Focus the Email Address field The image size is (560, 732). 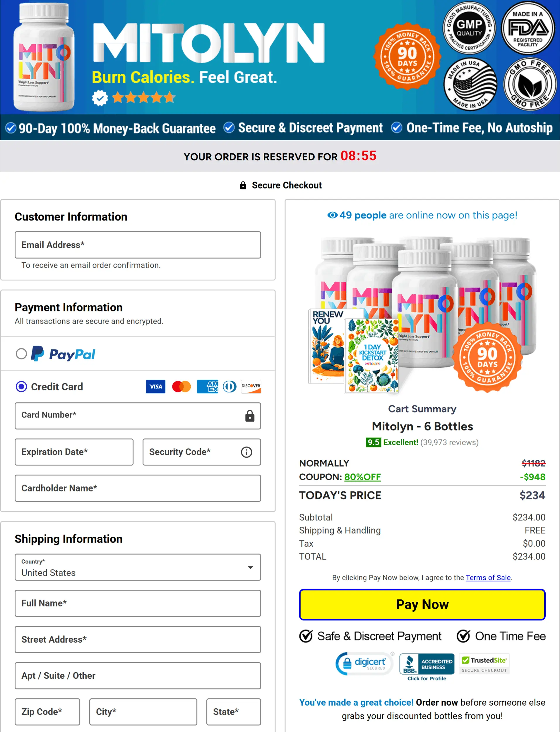[x=138, y=245]
